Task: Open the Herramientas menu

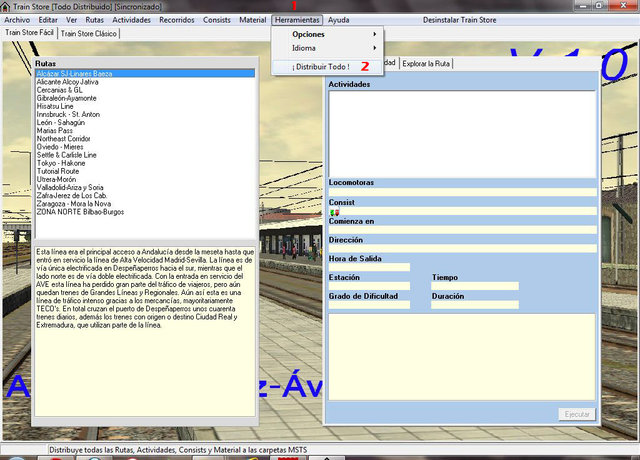Action: point(297,19)
